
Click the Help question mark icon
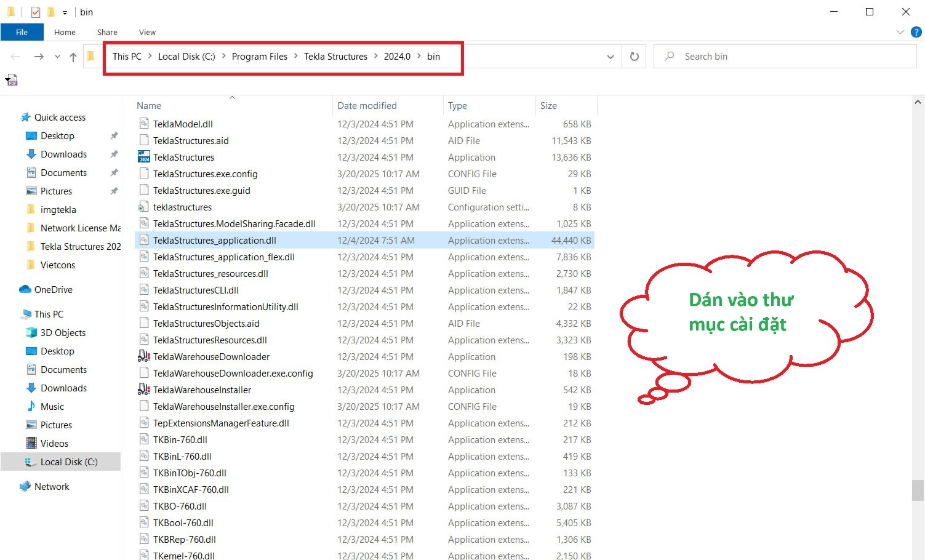tap(916, 32)
